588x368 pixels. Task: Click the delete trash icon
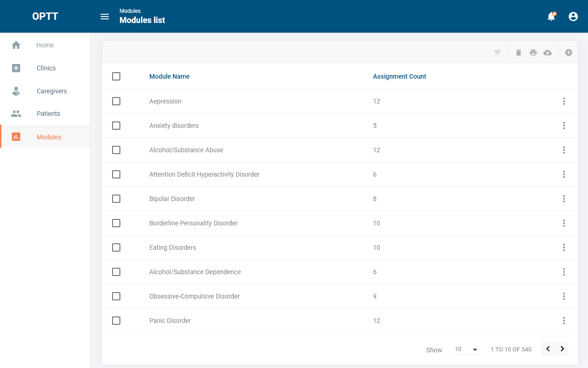[x=519, y=52]
